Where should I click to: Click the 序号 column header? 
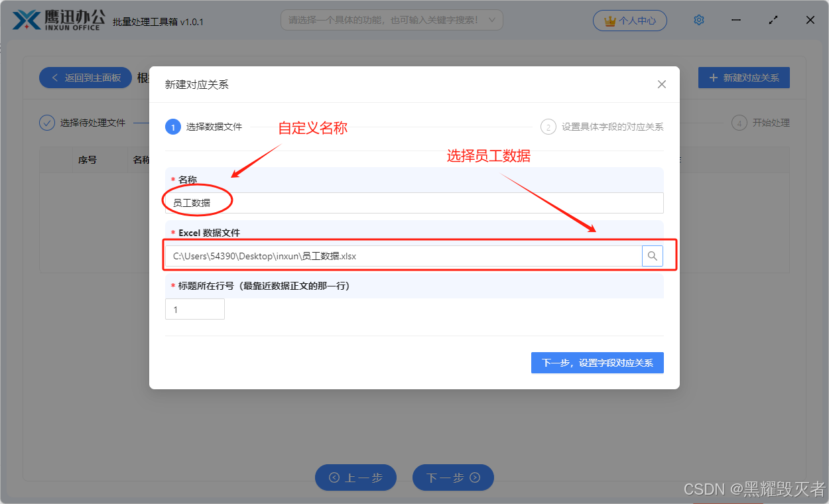coord(88,160)
